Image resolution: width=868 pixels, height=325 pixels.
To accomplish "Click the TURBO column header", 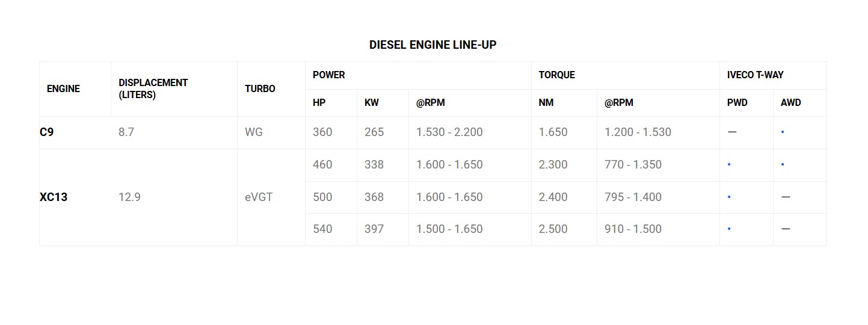I will (260, 89).
